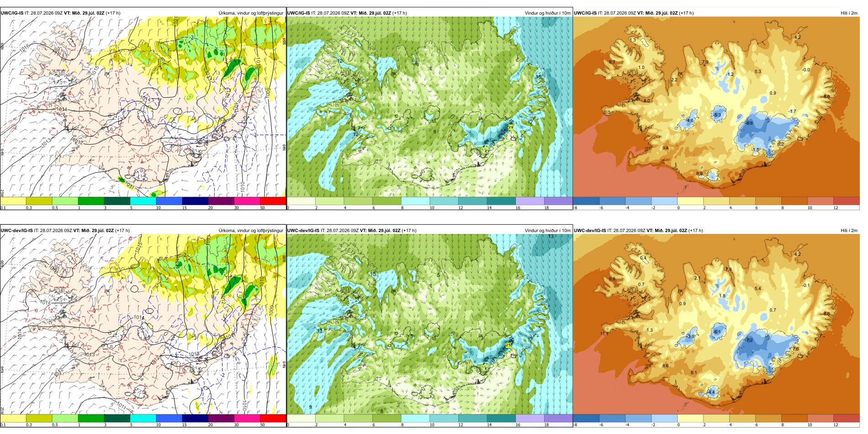This screenshot has width=868, height=434.
Task: Click the yellow 25 gust marker on bottom wind map
Action: 508,345
